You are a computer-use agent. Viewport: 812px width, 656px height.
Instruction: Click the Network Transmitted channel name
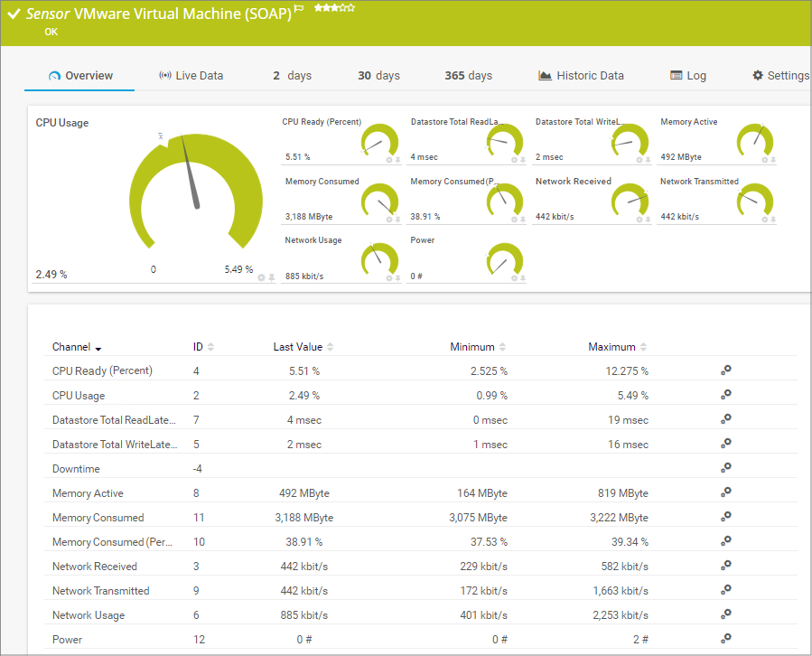(100, 591)
